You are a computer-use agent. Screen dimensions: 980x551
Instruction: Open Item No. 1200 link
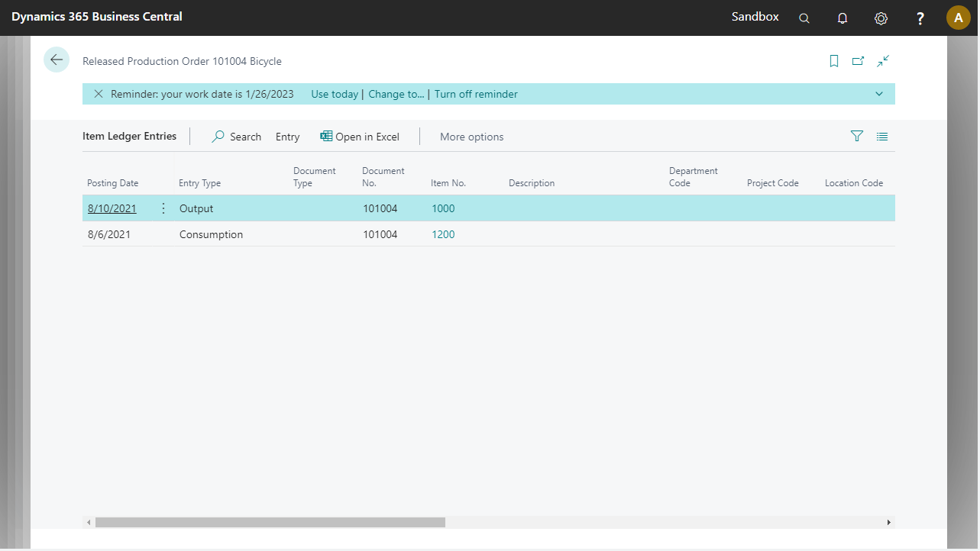point(443,234)
